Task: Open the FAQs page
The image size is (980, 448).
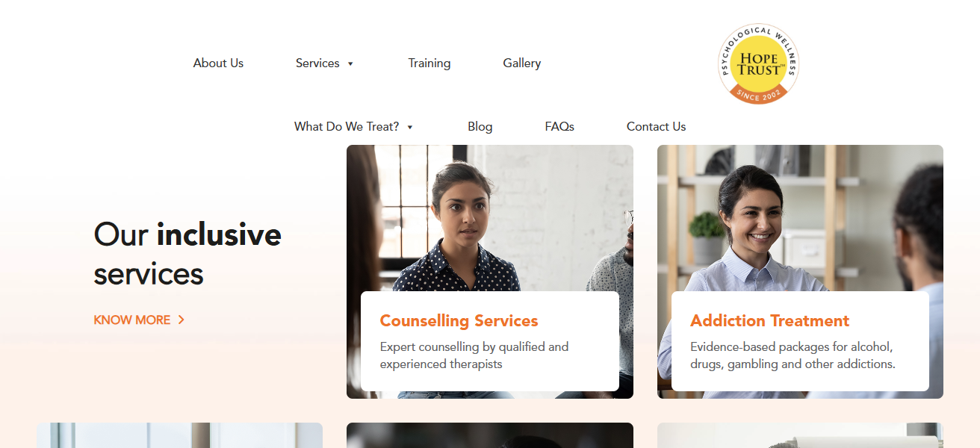Action: pyautogui.click(x=559, y=127)
